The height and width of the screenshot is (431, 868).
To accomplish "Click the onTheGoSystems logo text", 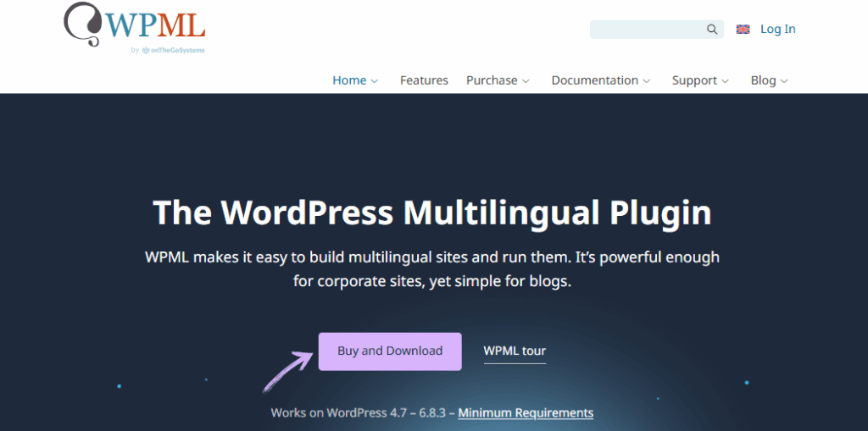I will pyautogui.click(x=173, y=50).
